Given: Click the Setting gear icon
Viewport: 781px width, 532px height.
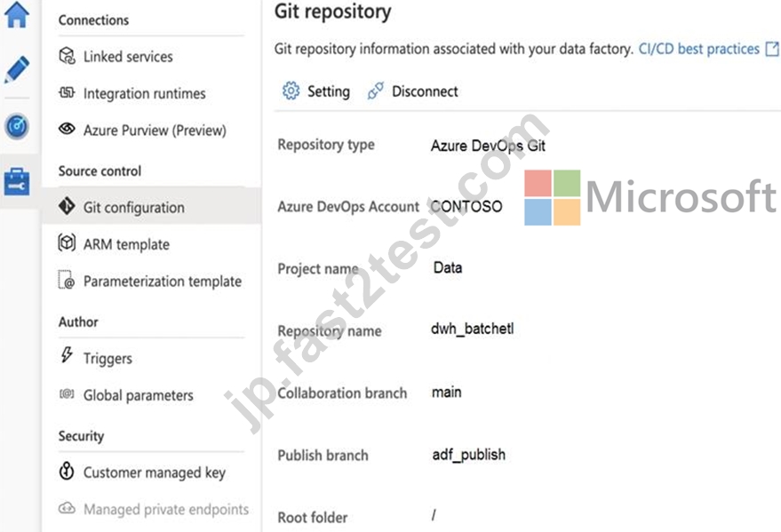Looking at the screenshot, I should coord(291,91).
